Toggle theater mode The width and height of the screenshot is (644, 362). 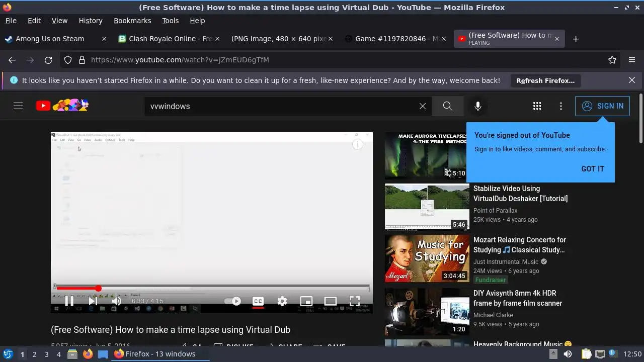[331, 301]
